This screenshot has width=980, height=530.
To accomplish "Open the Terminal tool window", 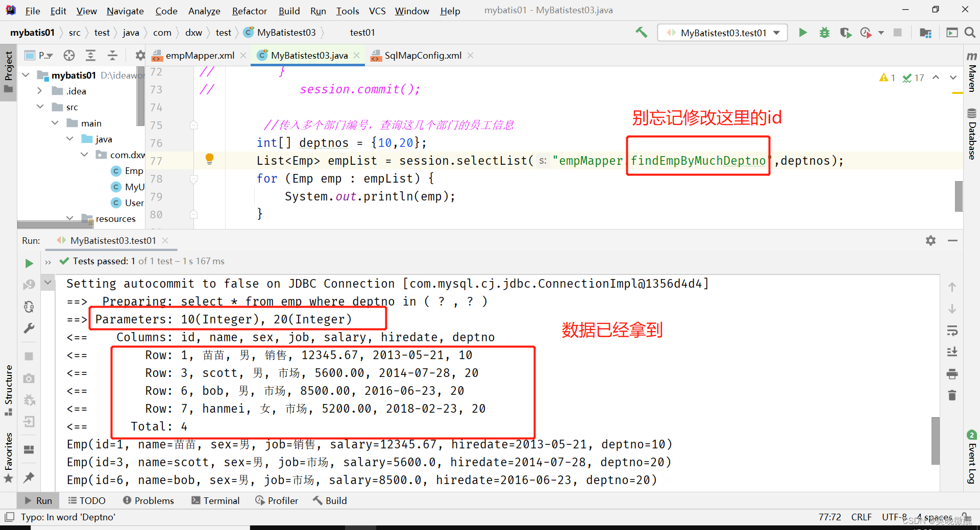I will point(215,500).
